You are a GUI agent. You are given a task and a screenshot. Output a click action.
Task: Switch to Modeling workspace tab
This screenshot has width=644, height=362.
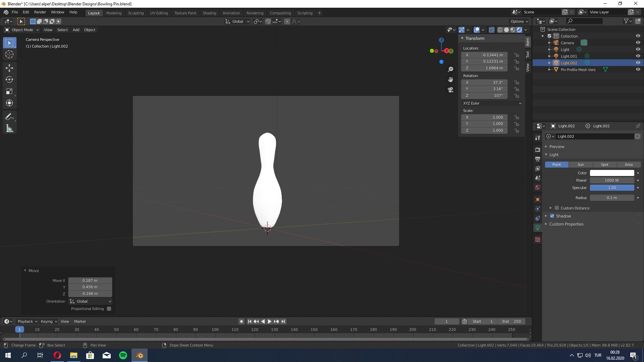pos(114,13)
